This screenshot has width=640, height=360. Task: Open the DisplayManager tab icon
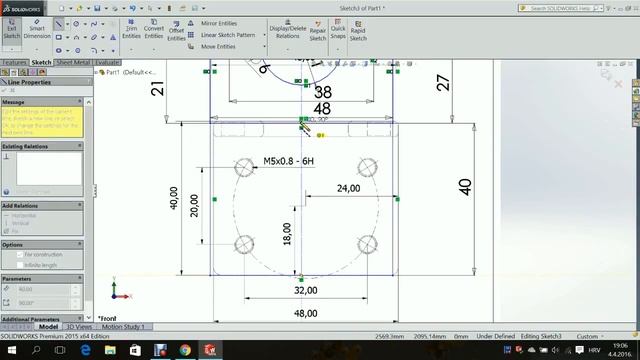42,72
